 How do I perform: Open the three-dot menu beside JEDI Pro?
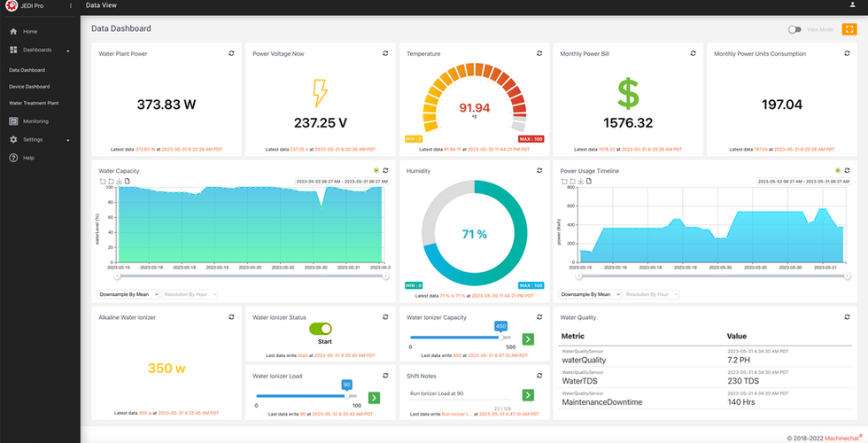[x=70, y=5]
